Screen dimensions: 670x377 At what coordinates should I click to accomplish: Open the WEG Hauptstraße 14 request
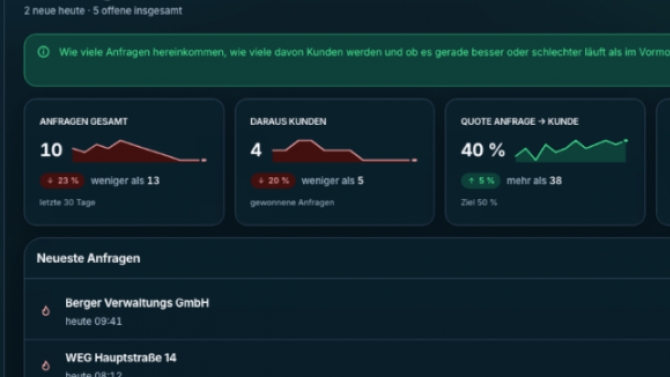347,359
